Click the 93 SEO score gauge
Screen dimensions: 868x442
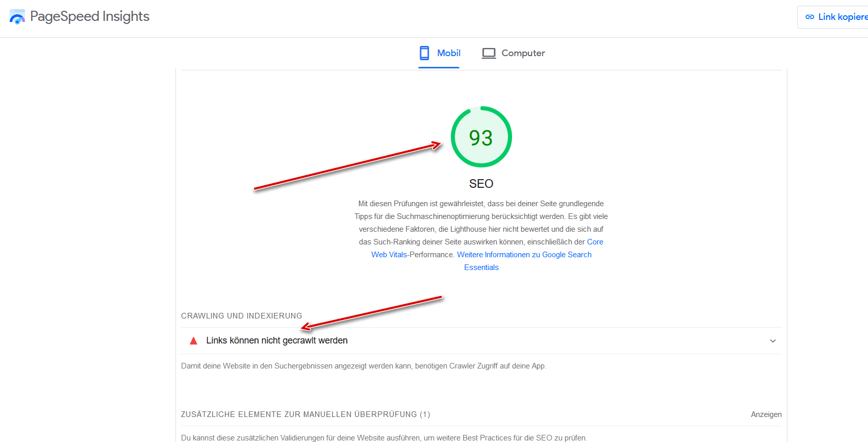point(481,137)
